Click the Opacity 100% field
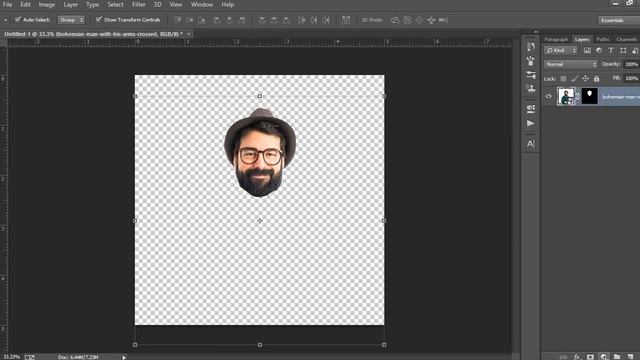The height and width of the screenshot is (360, 640). [x=632, y=64]
